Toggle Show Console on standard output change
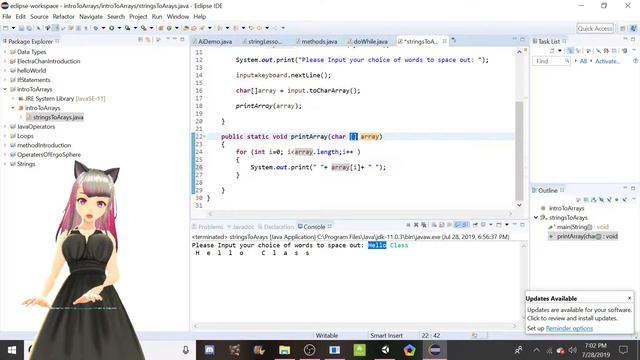 tap(458, 225)
